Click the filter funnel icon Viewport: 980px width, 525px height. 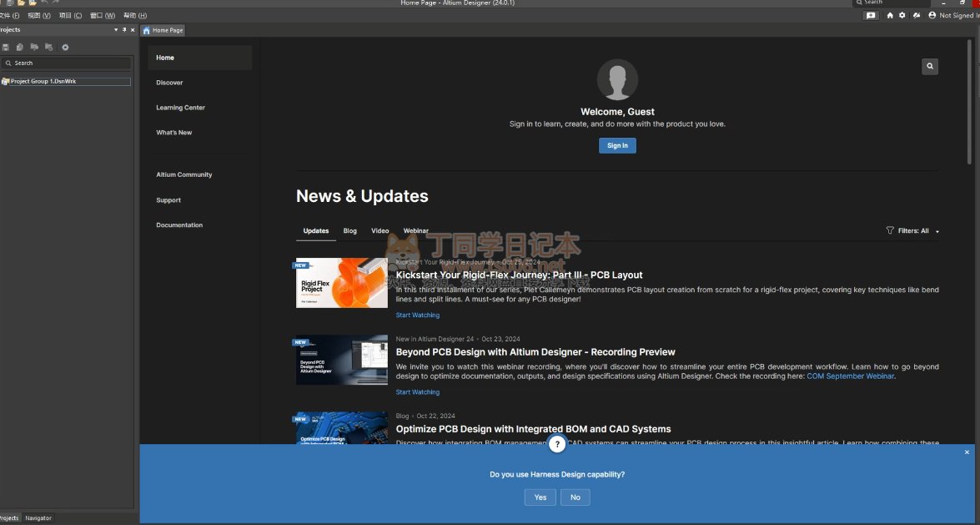click(x=890, y=230)
